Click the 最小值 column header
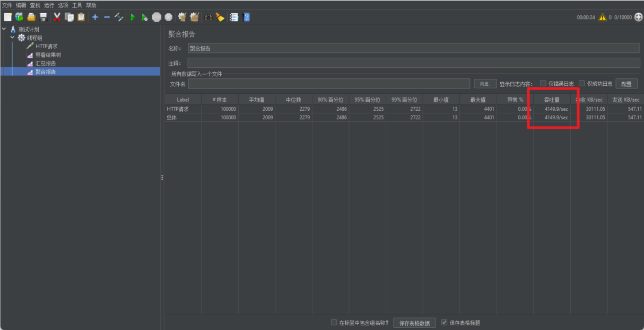644x330 pixels. pyautogui.click(x=441, y=100)
